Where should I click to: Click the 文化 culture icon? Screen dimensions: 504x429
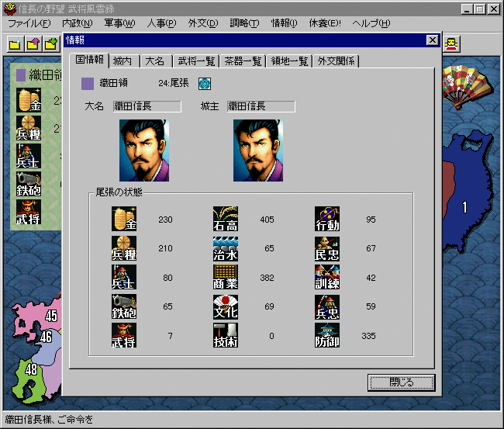click(226, 306)
